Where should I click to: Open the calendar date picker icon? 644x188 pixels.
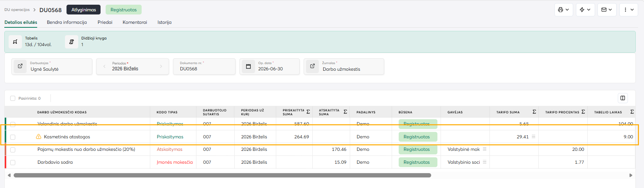pos(248,66)
